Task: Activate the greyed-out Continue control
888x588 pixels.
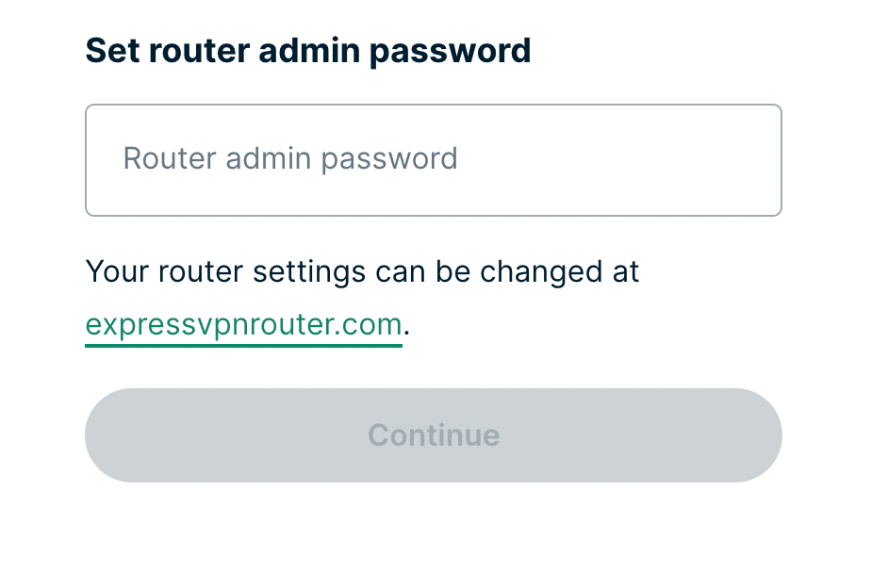Action: pos(434,434)
